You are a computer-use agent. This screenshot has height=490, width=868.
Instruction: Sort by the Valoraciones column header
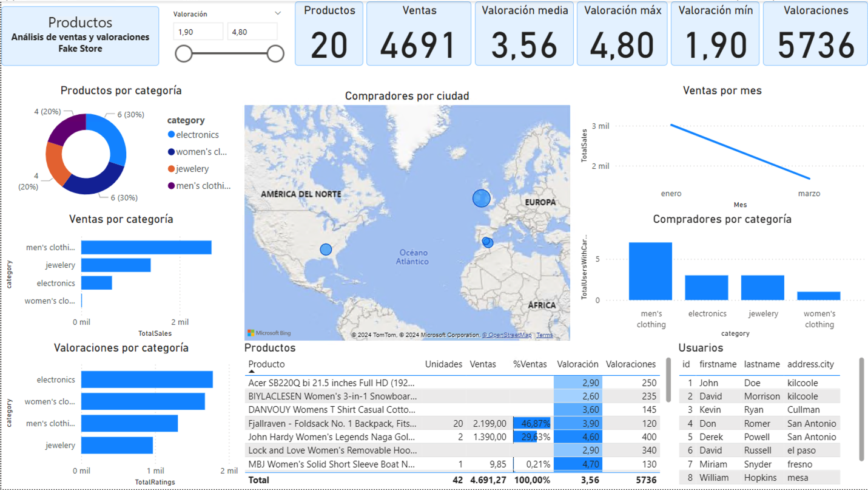coord(631,364)
